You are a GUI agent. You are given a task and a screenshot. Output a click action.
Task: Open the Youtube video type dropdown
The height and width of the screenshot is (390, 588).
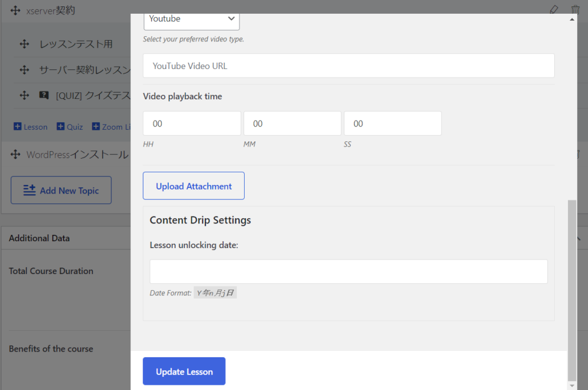click(x=191, y=19)
